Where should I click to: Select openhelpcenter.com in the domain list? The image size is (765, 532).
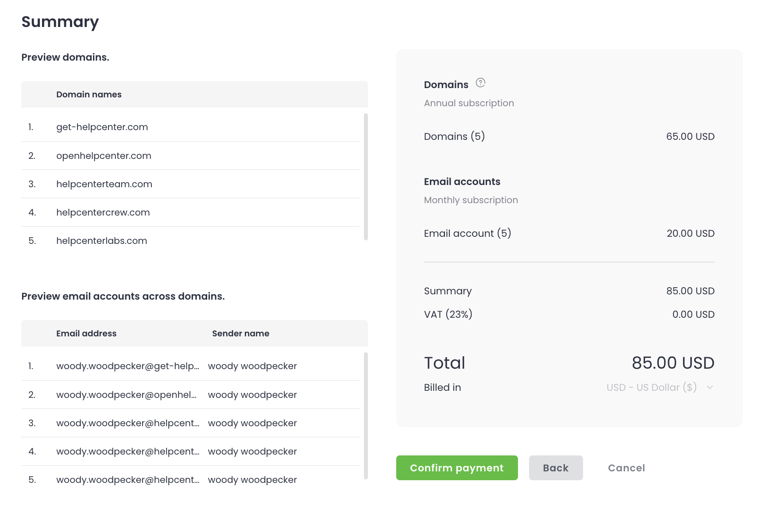tap(104, 156)
